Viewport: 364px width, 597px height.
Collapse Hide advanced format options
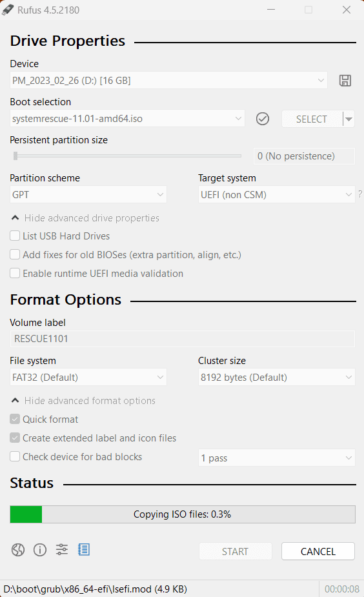click(83, 401)
